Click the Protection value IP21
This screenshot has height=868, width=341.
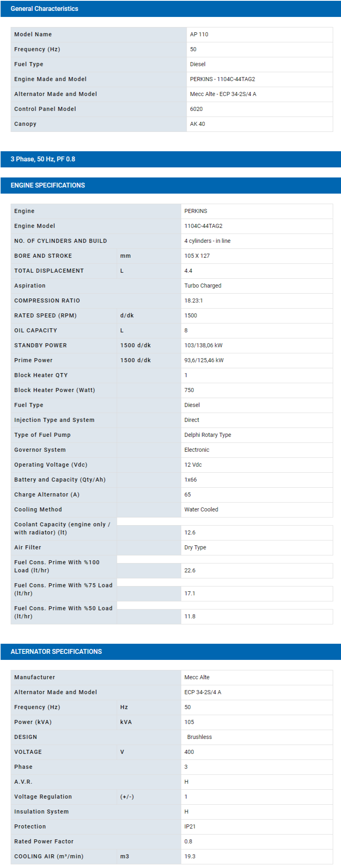(190, 826)
